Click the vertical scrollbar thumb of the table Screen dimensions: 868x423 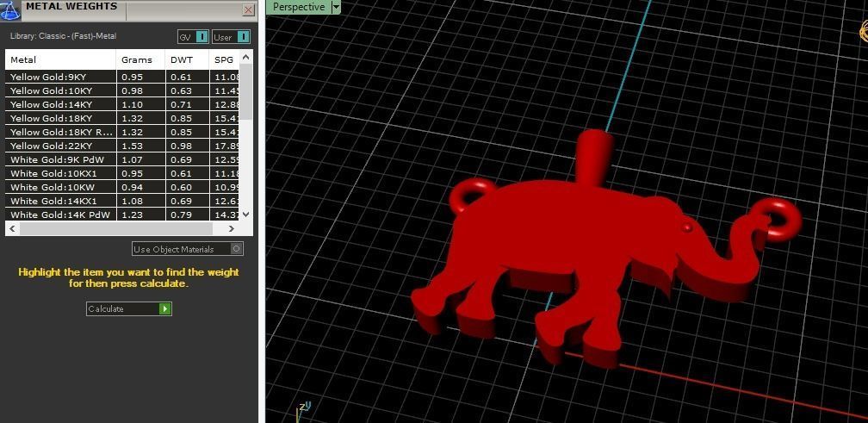click(246, 91)
